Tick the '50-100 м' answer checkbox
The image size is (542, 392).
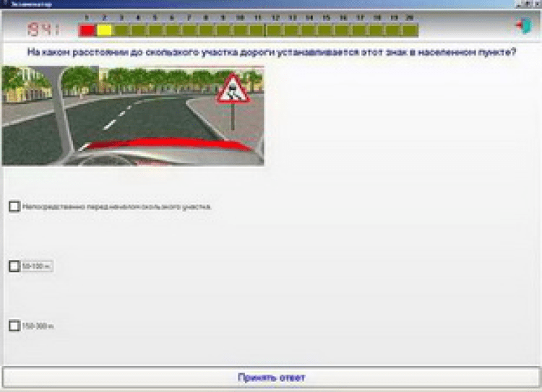pyautogui.click(x=14, y=266)
